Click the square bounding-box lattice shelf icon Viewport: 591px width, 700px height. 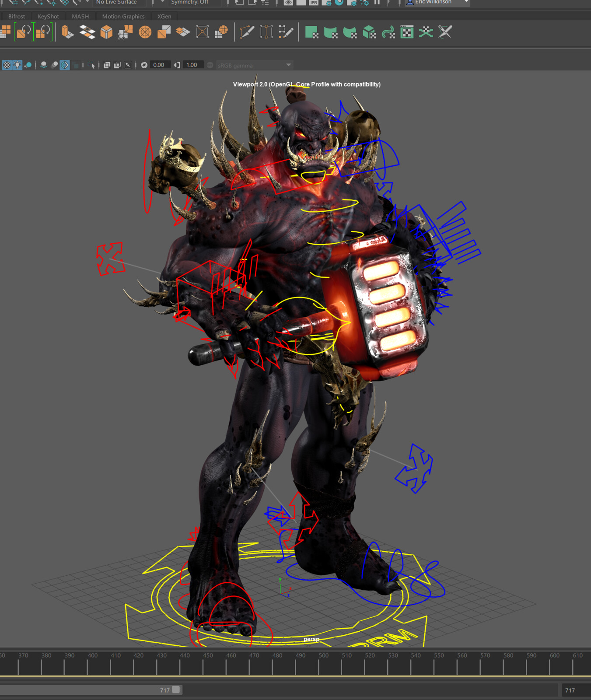[x=202, y=32]
